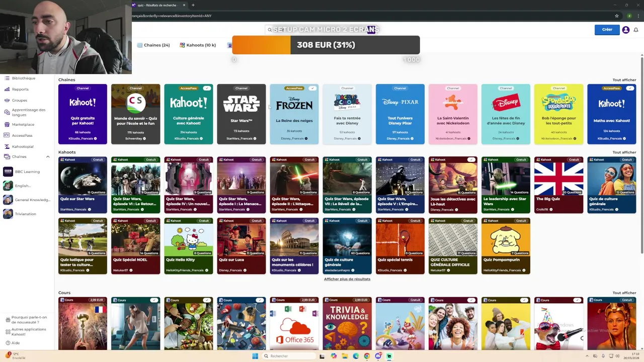
Task: Open Quiz Spécial NOEL kahoot
Action: [136, 246]
